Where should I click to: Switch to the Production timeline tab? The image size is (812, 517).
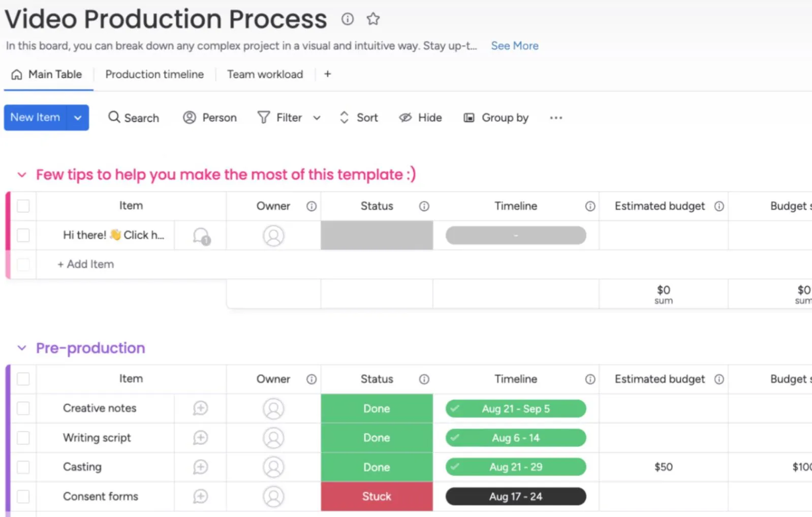[154, 75]
